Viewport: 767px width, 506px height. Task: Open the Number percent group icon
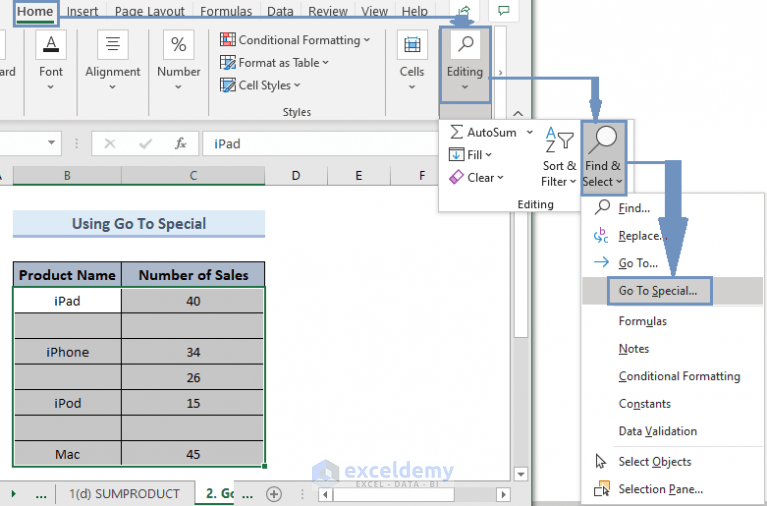179,45
